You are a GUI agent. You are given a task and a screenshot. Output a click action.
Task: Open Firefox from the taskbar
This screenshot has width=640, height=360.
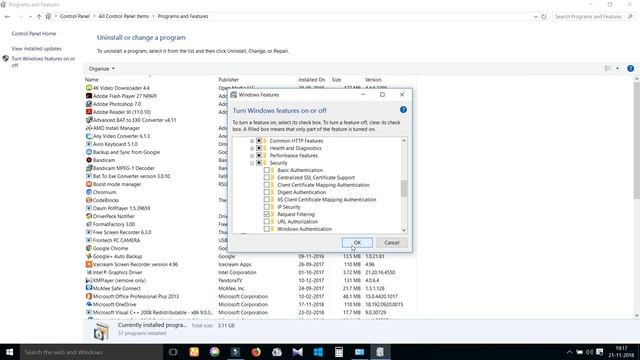256,352
